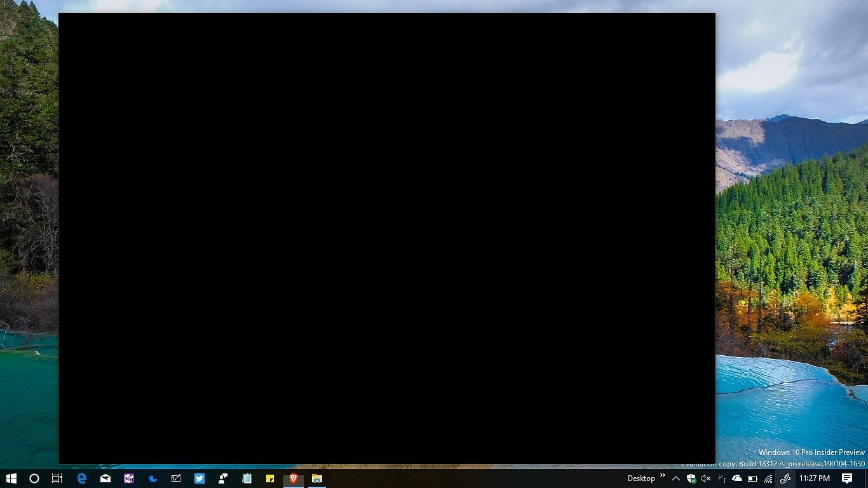Open Notepad from the taskbar
Viewport: 868px width, 488px height.
coord(247,478)
